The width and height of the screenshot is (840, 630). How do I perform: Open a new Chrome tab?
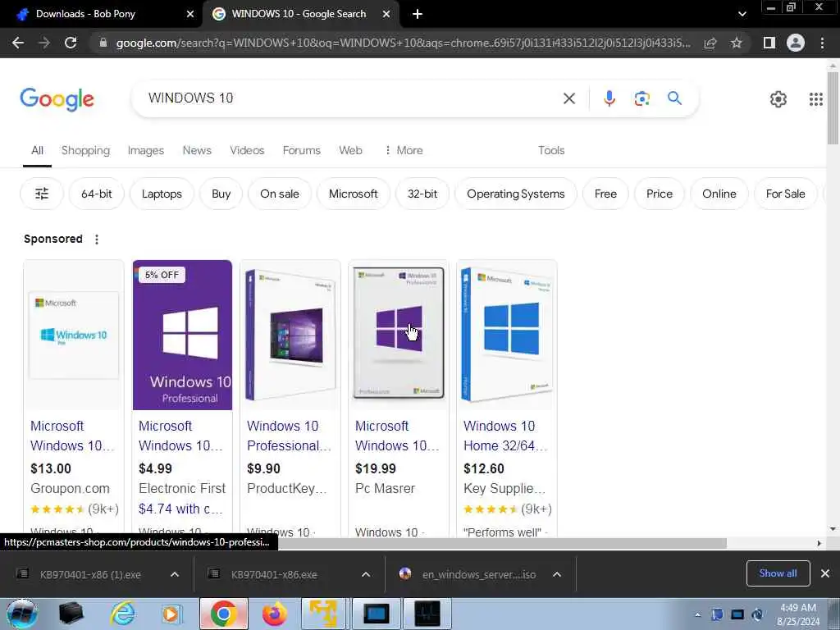coord(418,14)
